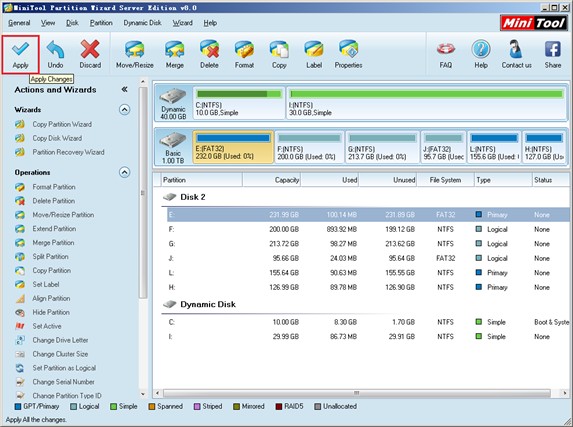Open the View menu
The image size is (573, 427).
[x=48, y=23]
